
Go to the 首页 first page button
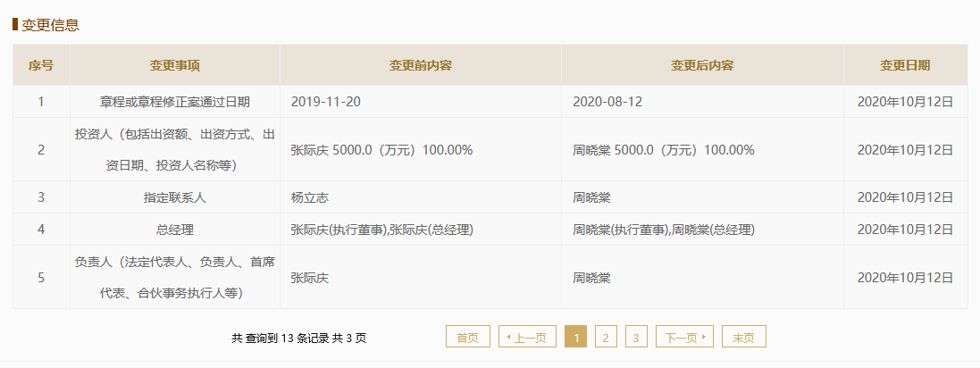[x=467, y=337]
